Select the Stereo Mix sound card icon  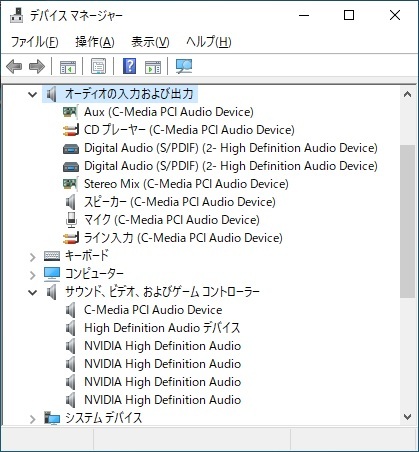71,184
